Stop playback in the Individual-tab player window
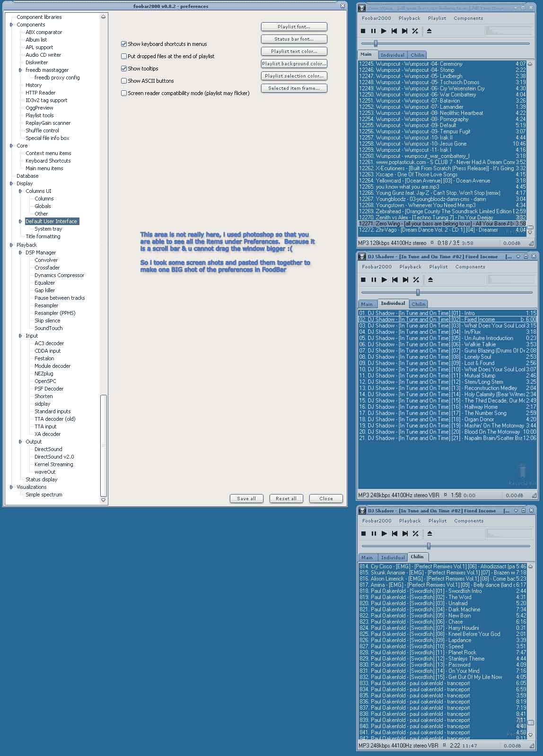This screenshot has width=543, height=756. [x=363, y=280]
